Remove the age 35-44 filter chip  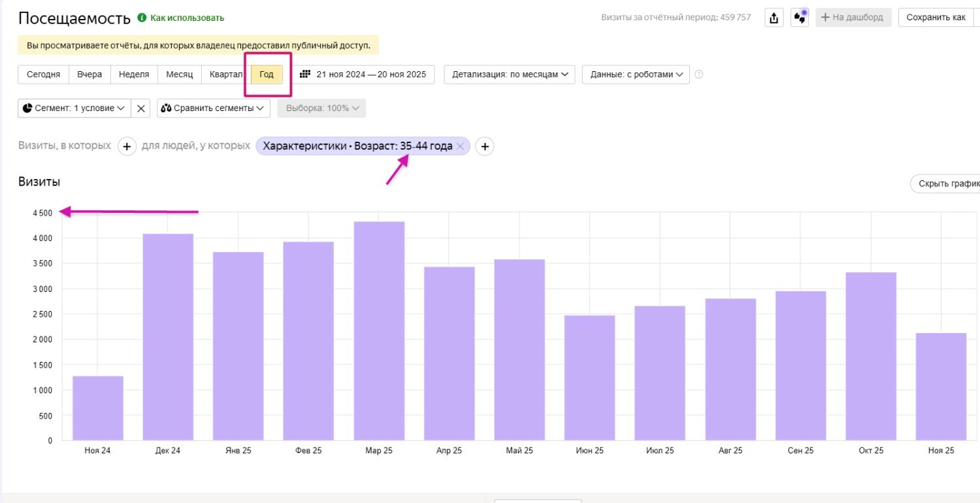[x=460, y=147]
